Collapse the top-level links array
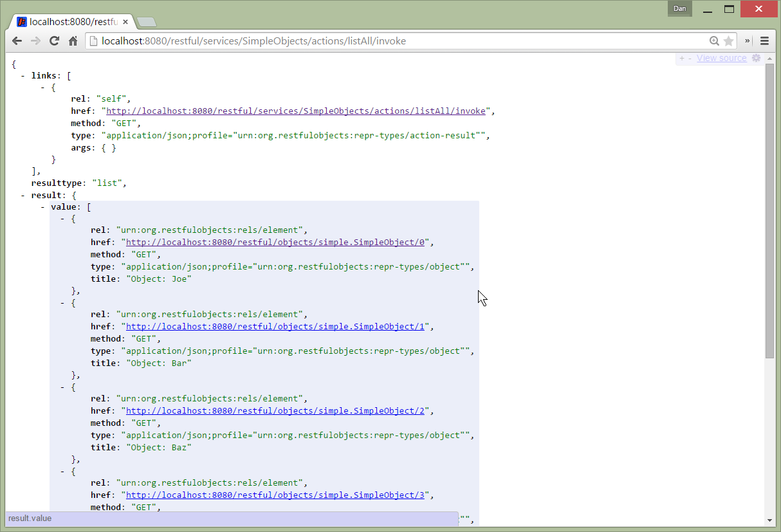The image size is (781, 532). (23, 76)
